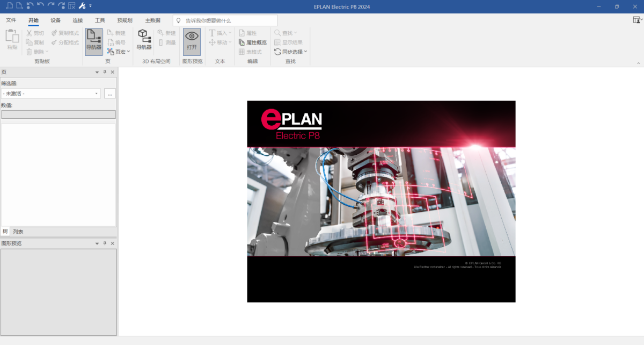The image size is (644, 345).
Task: Click the 属性 (Properties) icon
Action: pyautogui.click(x=242, y=33)
